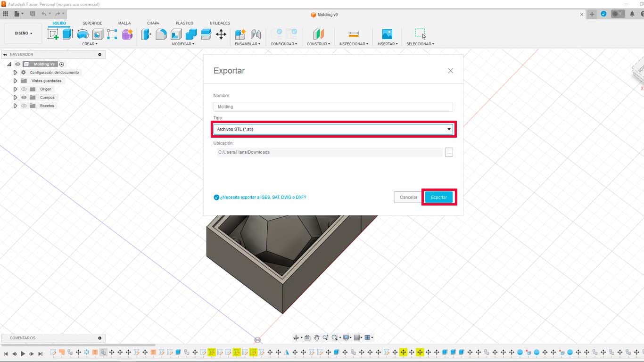Select the Extrude tool
The height and width of the screenshot is (362, 644).
pyautogui.click(x=68, y=34)
